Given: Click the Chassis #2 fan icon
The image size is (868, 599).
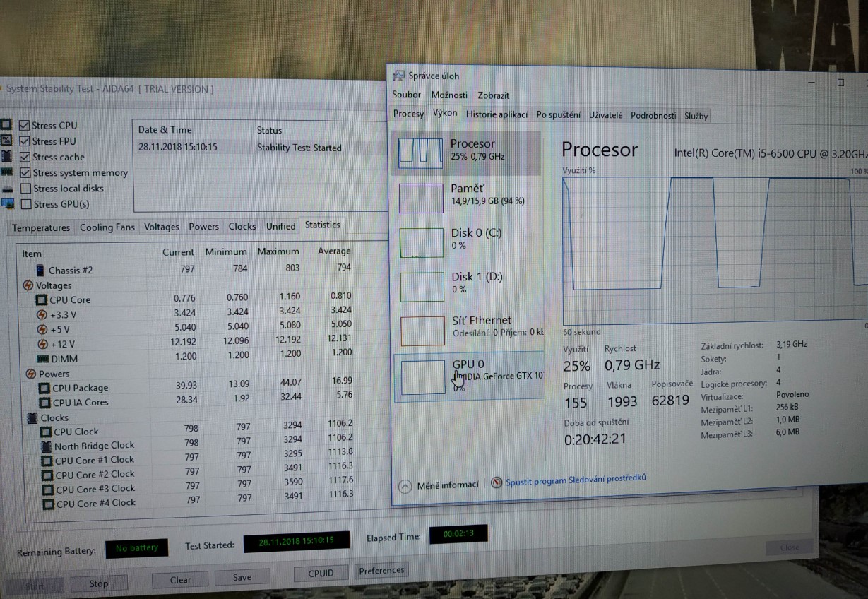Looking at the screenshot, I should (x=41, y=270).
